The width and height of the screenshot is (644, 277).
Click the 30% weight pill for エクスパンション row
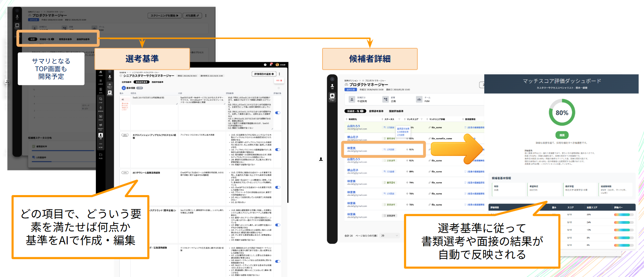[125, 135]
